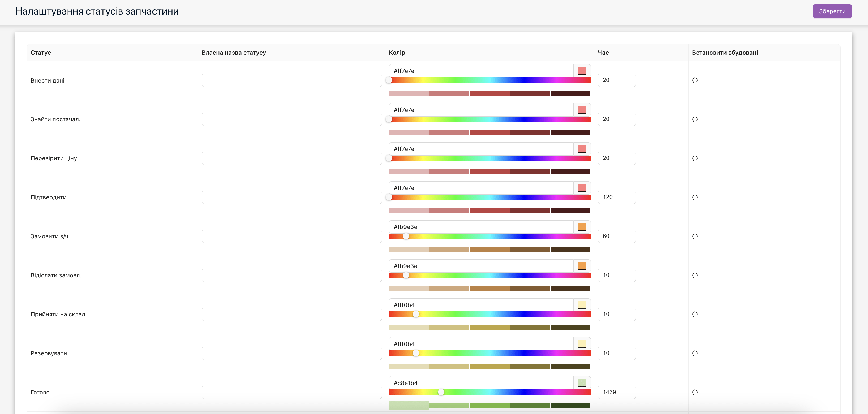Select lightest shade in 'Знайти постачал.' bar
868x414 pixels.
click(x=409, y=132)
